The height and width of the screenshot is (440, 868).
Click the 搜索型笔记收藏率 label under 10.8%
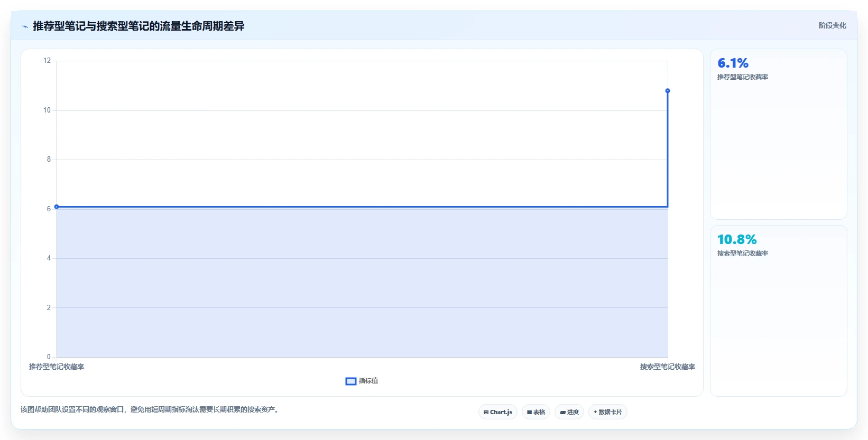743,254
